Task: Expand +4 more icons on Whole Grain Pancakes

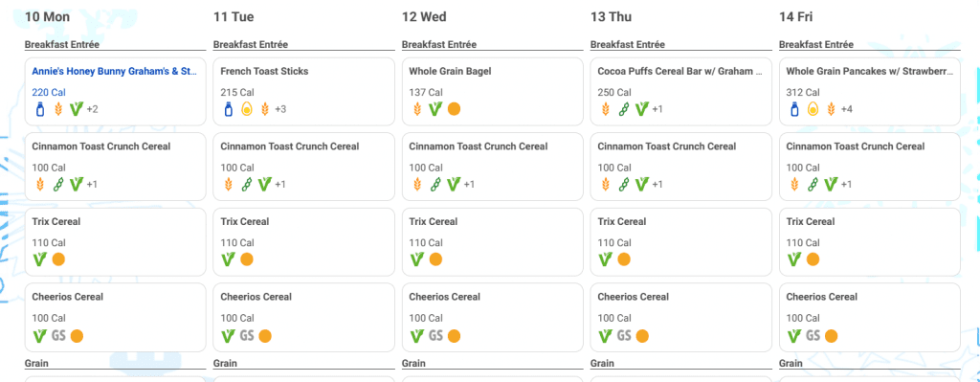Action: point(846,109)
